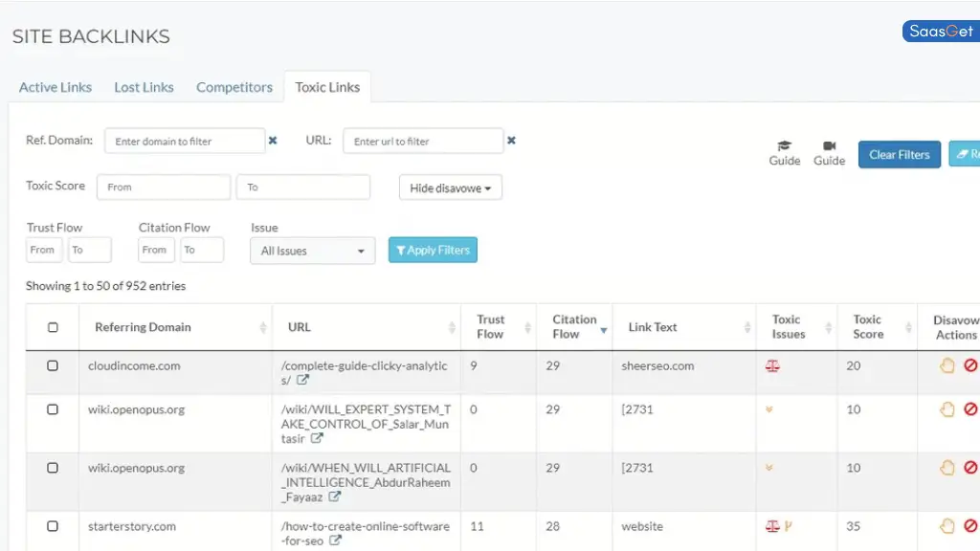Click the Clear Filters button
This screenshot has height=551, width=980.
pyautogui.click(x=899, y=154)
